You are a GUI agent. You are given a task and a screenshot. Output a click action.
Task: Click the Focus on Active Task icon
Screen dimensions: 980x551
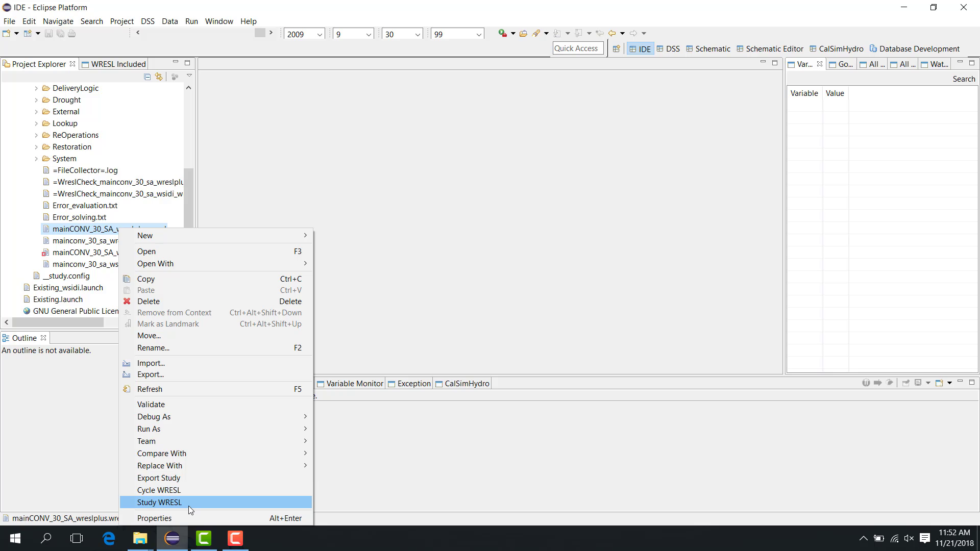pyautogui.click(x=175, y=77)
